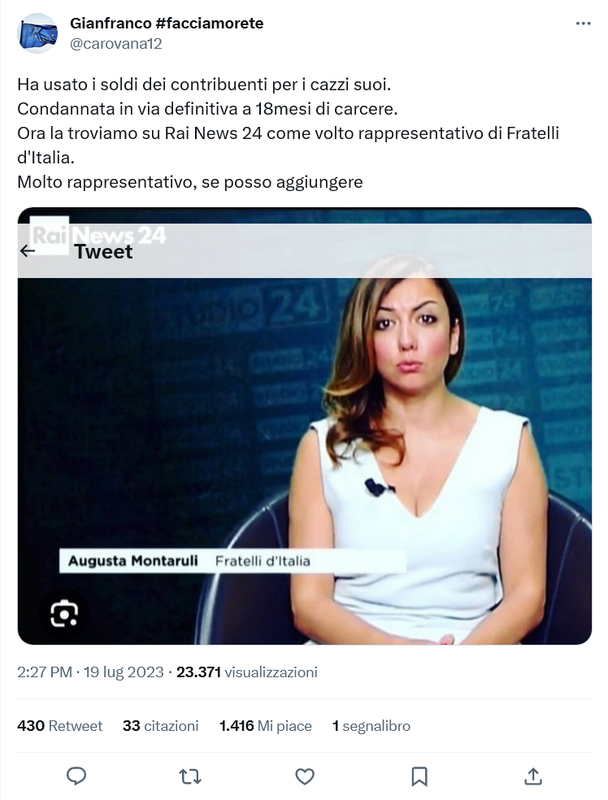Click the Rai News 24 logo in image

(98, 234)
